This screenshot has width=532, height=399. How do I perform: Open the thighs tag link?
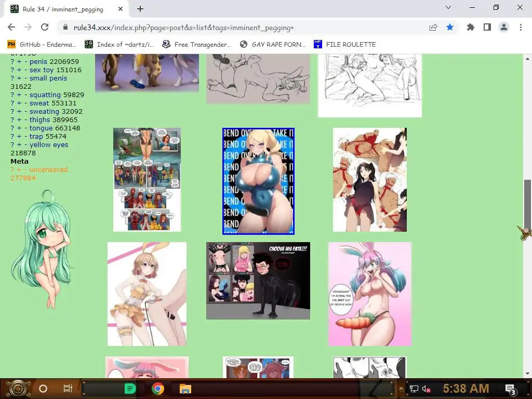39,120
